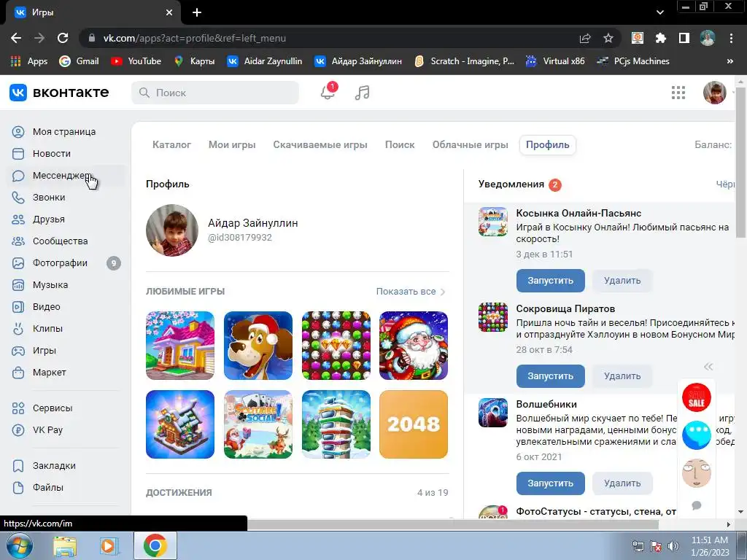
Task: Open Мессенджер from the sidebar
Action: click(61, 176)
